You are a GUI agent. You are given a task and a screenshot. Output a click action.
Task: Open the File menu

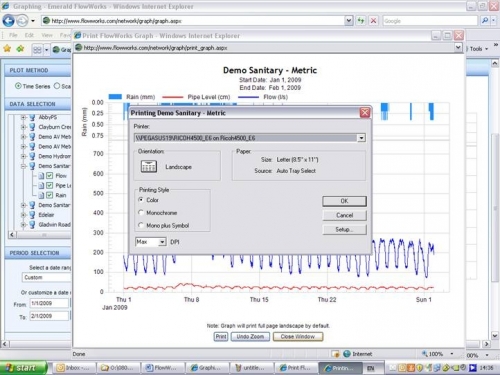(x=13, y=35)
